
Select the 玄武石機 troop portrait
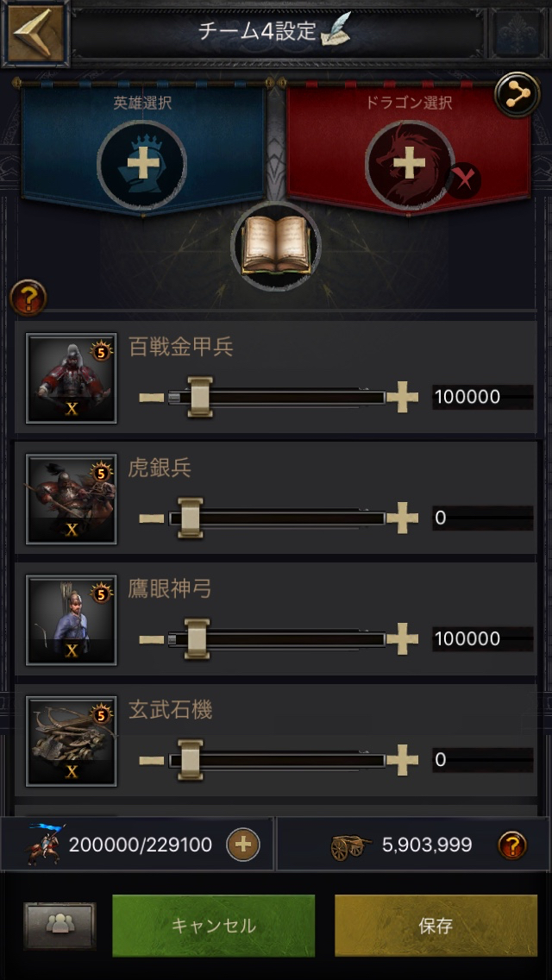(72, 741)
